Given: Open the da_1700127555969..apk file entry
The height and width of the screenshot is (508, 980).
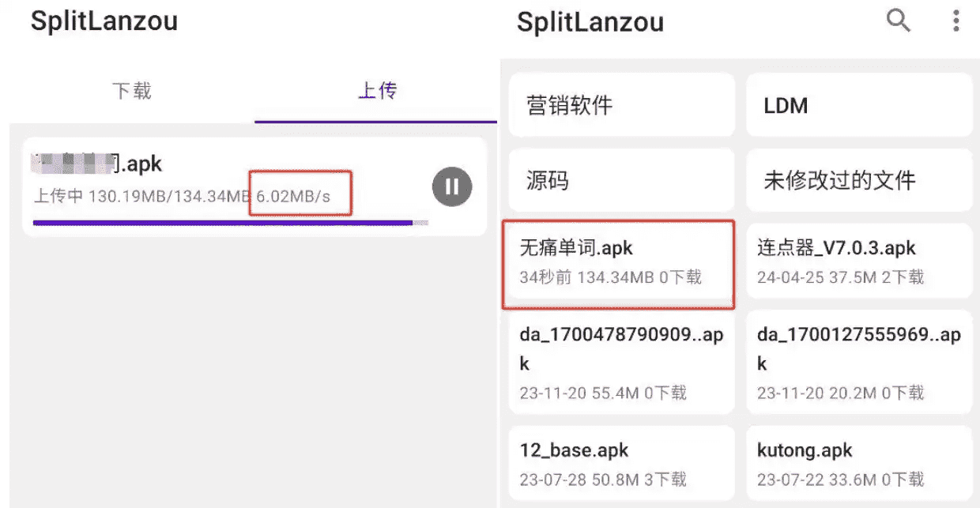Looking at the screenshot, I should click(859, 362).
